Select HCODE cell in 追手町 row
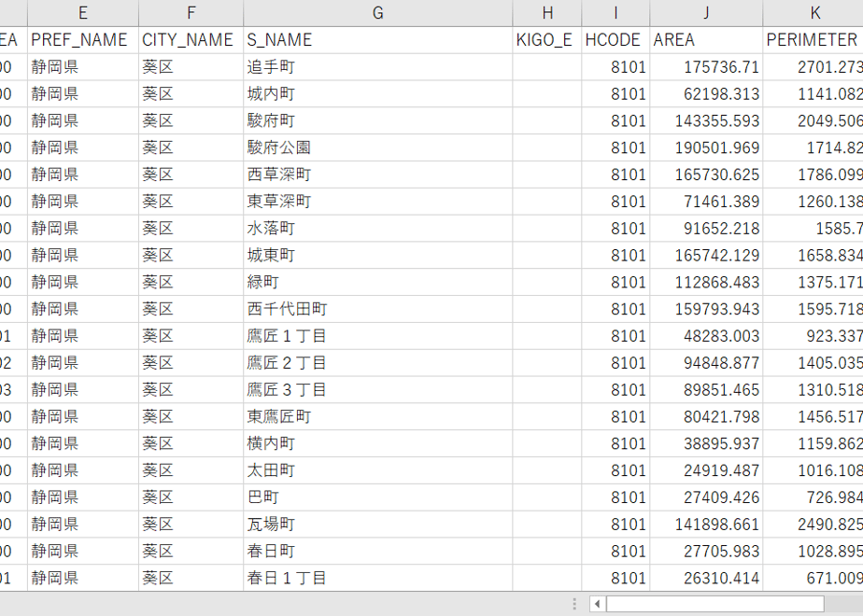This screenshot has height=616, width=863. [x=615, y=66]
